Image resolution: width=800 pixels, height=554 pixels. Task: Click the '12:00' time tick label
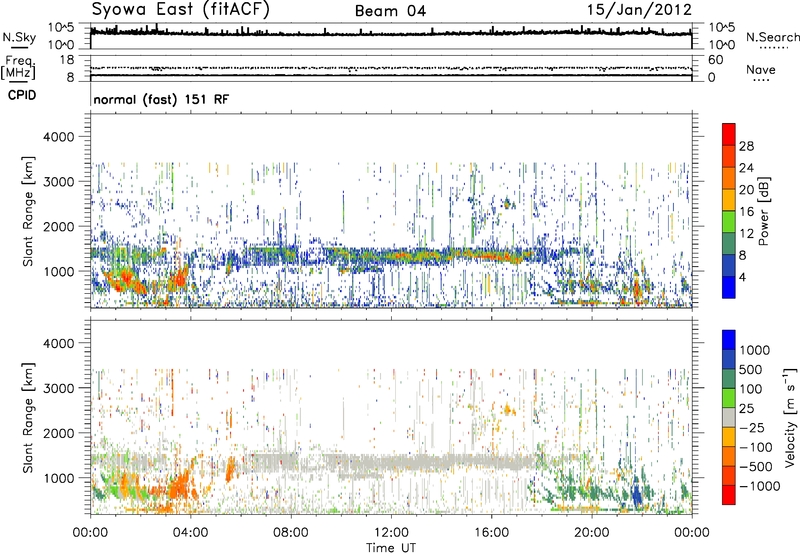coord(391,533)
